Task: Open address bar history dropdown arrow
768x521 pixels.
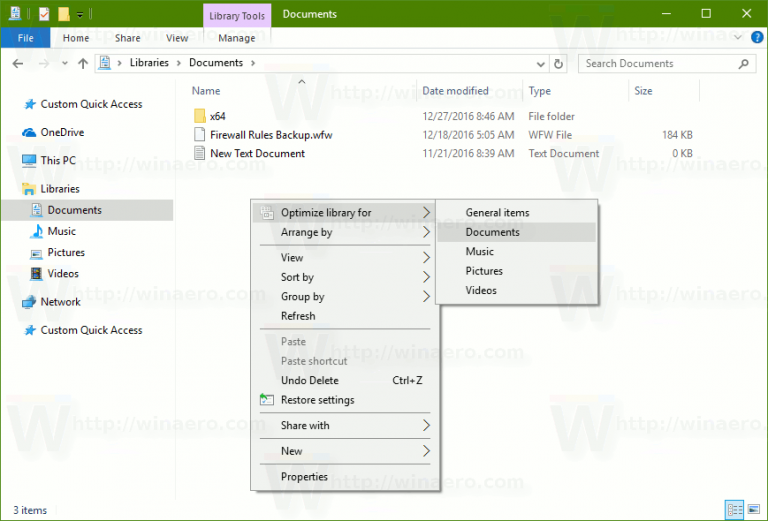Action: pyautogui.click(x=539, y=63)
